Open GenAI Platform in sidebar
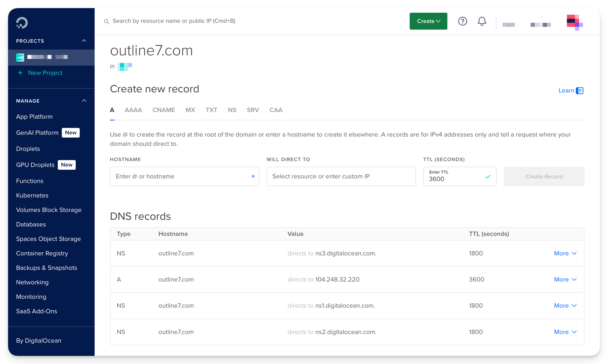Viewport: 608px width, 364px height. pos(37,133)
